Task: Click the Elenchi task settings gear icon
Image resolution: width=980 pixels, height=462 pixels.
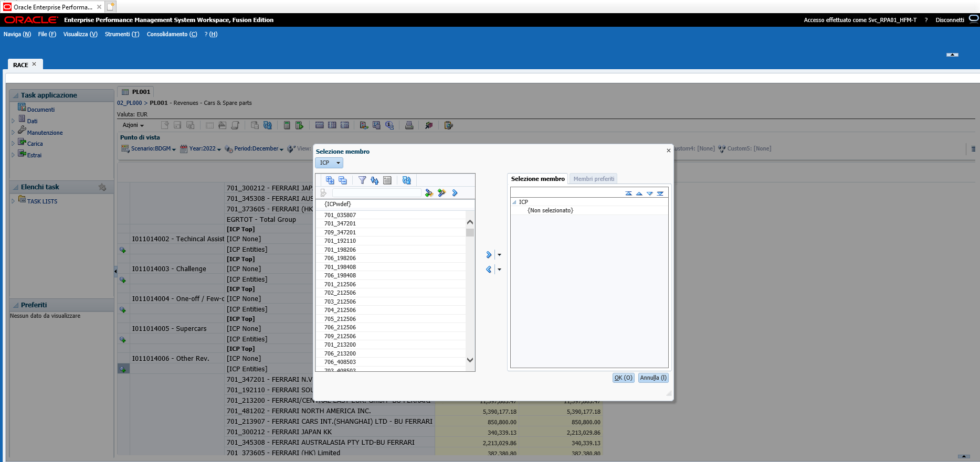Action: click(102, 187)
